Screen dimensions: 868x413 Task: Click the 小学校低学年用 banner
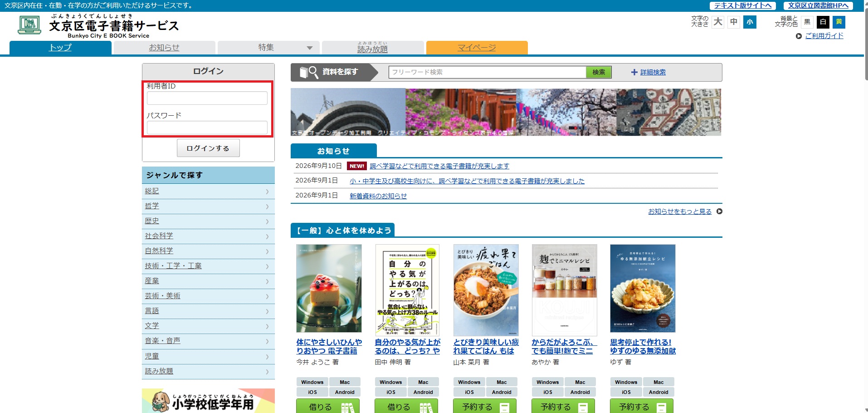click(x=208, y=401)
